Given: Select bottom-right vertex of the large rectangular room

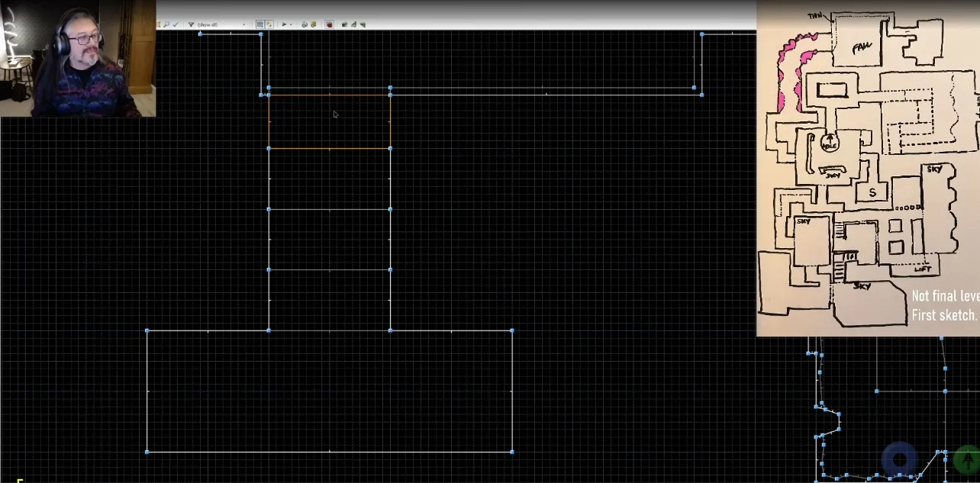Looking at the screenshot, I should 511,452.
